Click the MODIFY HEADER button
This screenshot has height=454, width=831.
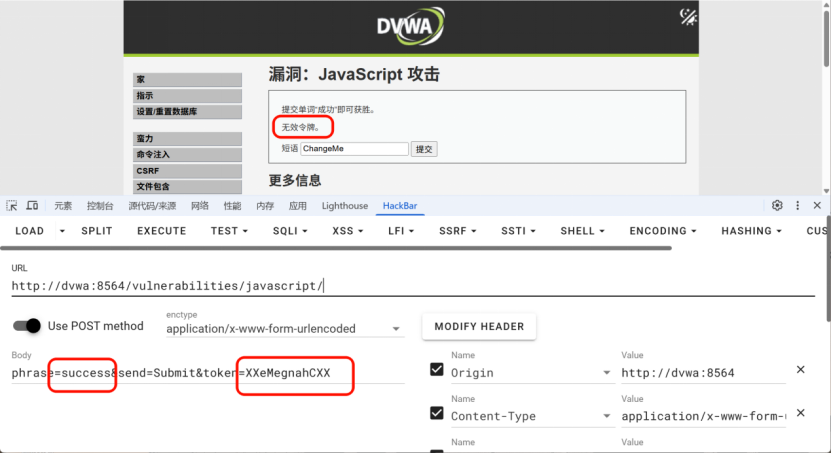[x=479, y=326]
